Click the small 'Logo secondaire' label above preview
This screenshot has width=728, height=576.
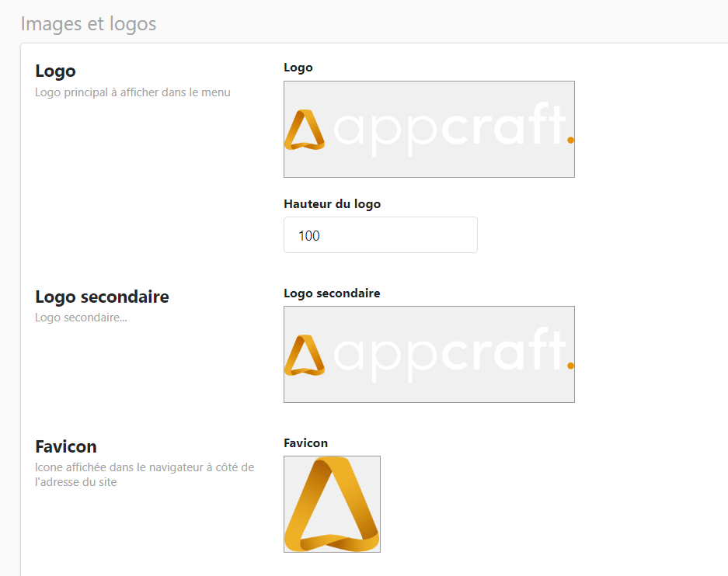[x=332, y=293]
